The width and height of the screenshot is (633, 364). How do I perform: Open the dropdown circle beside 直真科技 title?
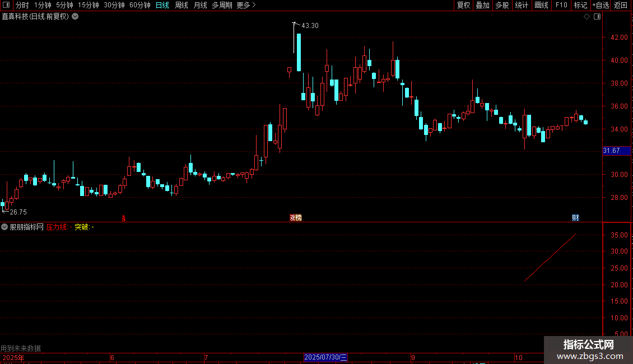[75, 17]
